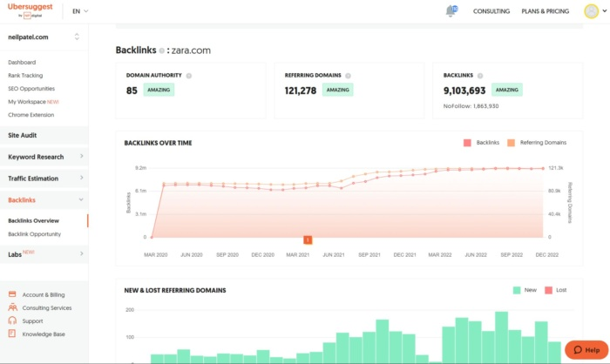Open the notifications bell icon
Image resolution: width=610 pixels, height=364 pixels.
(x=451, y=11)
